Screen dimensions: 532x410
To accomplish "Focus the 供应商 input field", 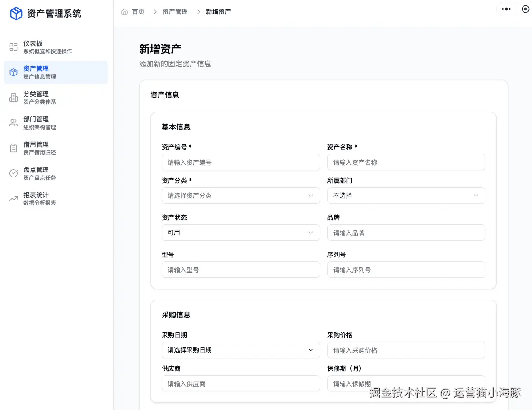I will 241,383.
